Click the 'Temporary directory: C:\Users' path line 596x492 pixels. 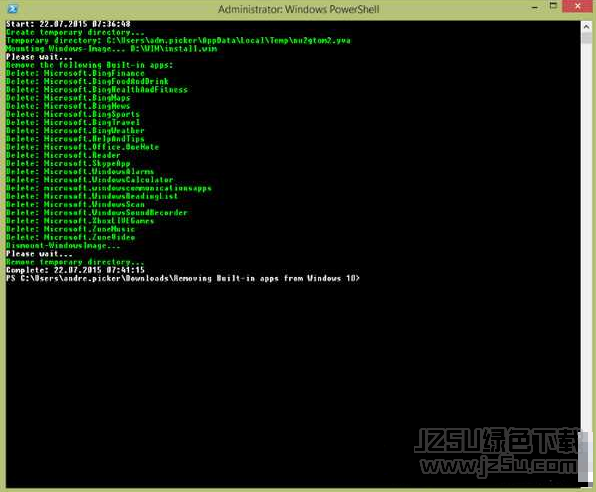coord(178,40)
